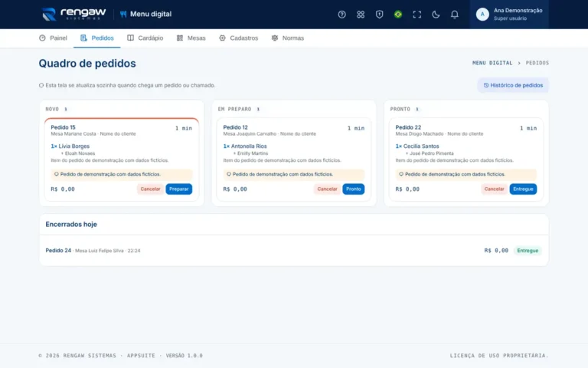588x368 pixels.
Task: Click item 1× Lívia Borges
Action: coord(70,146)
